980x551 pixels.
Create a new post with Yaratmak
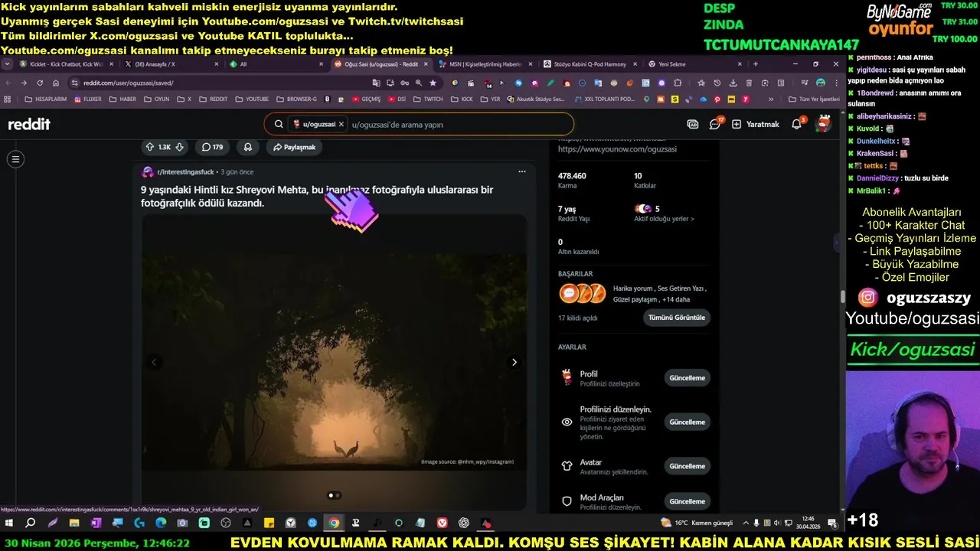click(x=755, y=124)
